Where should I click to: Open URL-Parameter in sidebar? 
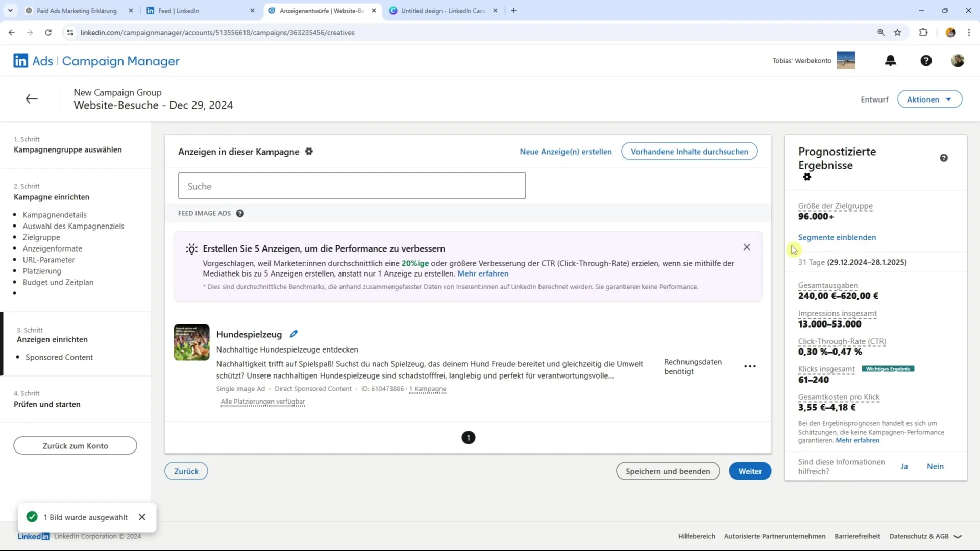click(x=48, y=260)
